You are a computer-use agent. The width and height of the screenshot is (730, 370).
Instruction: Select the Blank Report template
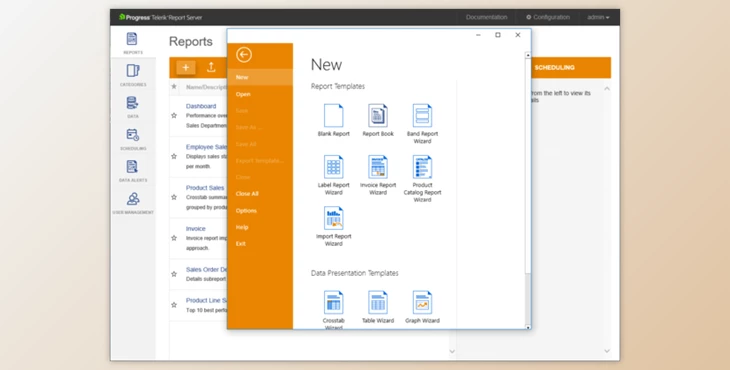tap(333, 120)
